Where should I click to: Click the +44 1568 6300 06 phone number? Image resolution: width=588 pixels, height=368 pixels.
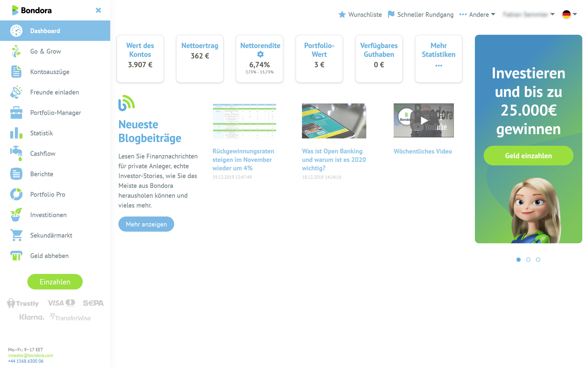(26, 361)
